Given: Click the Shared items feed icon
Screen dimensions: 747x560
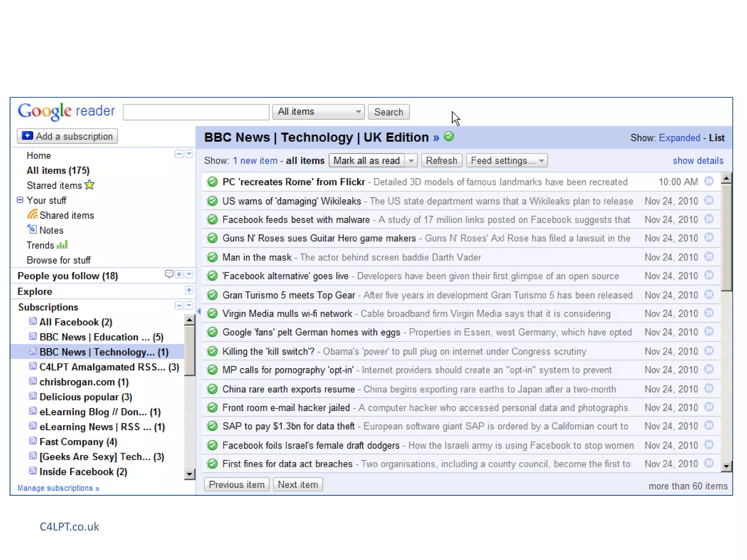Looking at the screenshot, I should (x=32, y=215).
